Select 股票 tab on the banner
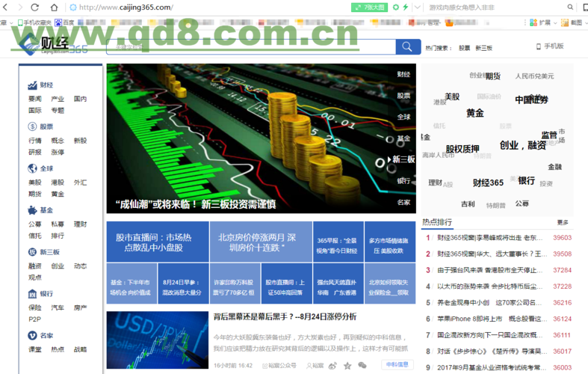 tap(404, 96)
